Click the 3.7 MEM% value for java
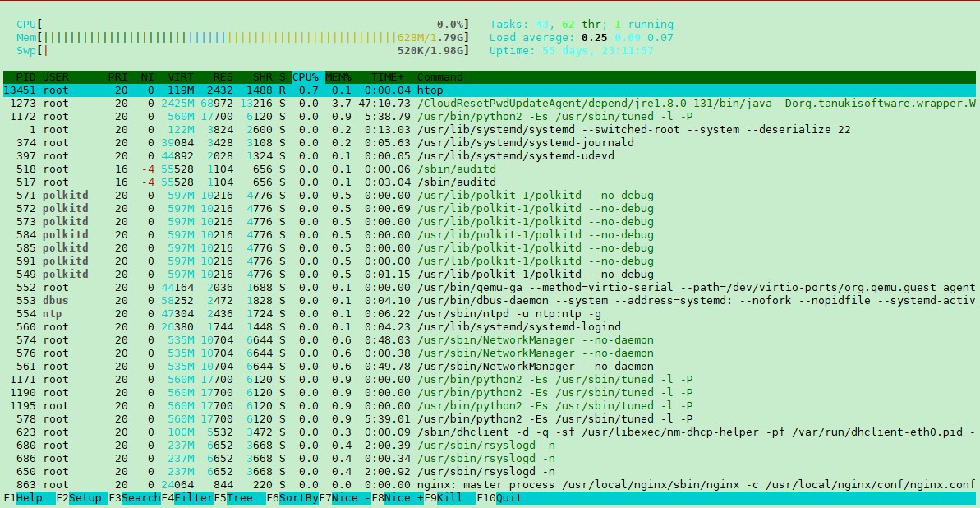This screenshot has width=980, height=508. (x=341, y=104)
